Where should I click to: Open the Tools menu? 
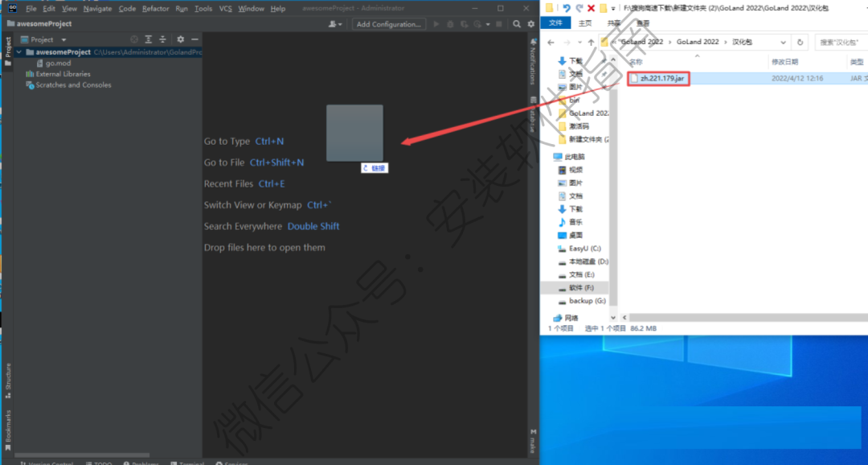pyautogui.click(x=203, y=8)
